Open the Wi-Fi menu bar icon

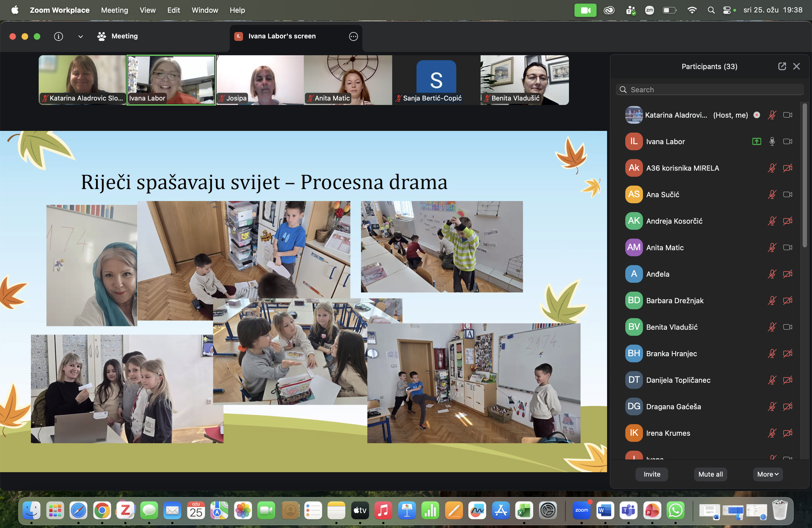point(692,10)
